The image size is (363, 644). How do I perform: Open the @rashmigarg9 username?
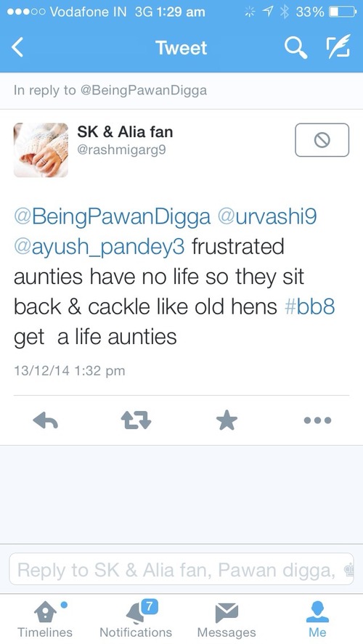[121, 150]
